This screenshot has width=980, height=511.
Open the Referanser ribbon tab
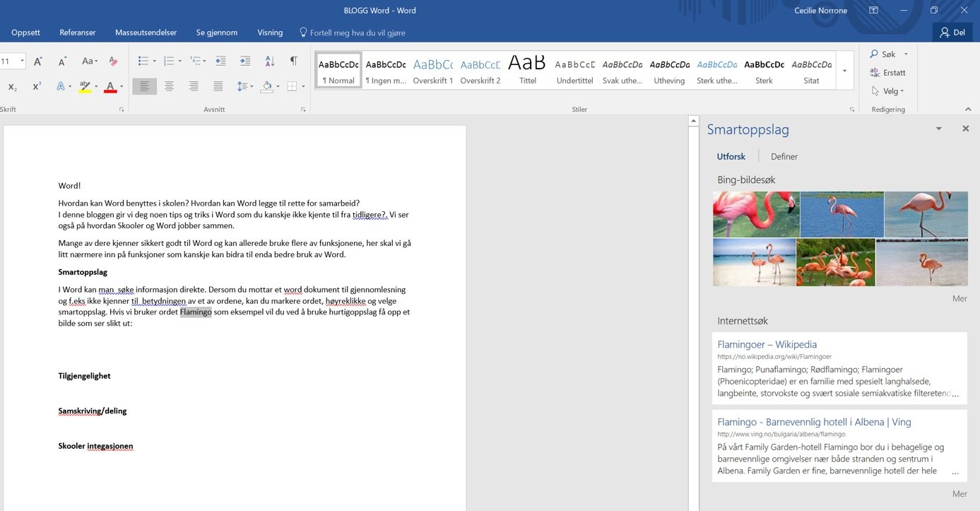[78, 33]
